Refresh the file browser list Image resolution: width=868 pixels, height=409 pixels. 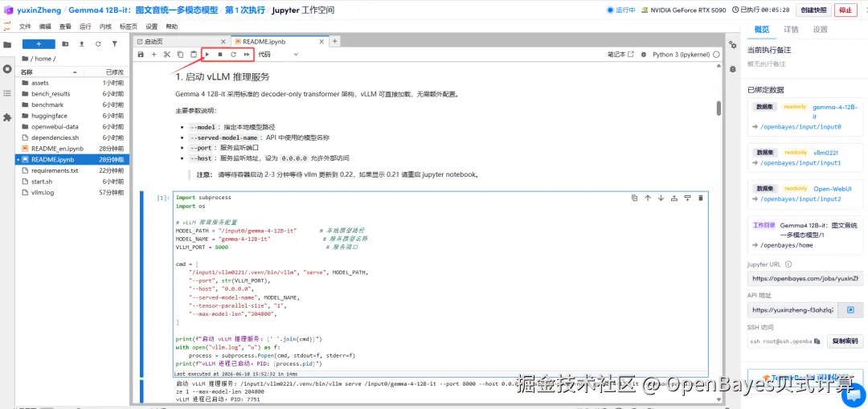(x=98, y=43)
